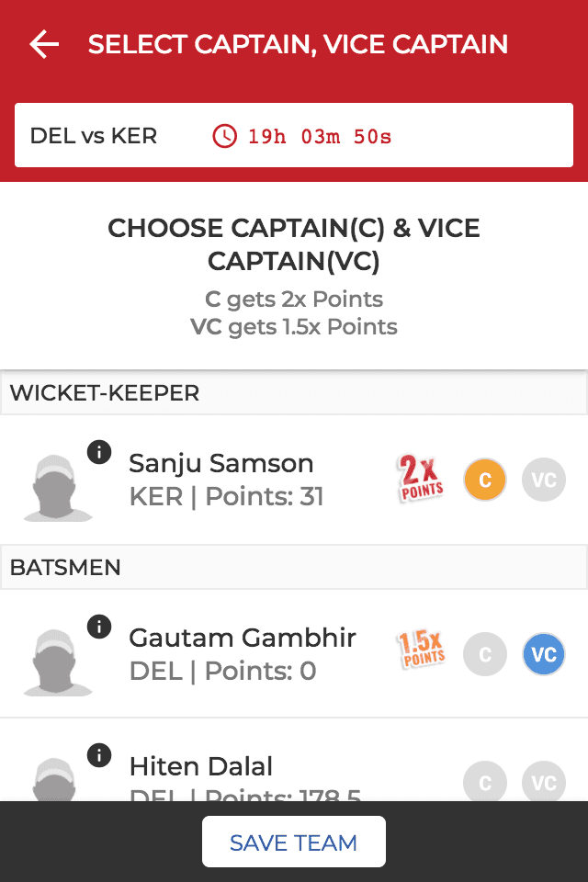
Task: Choose Hiten Dalal as captain
Action: [x=485, y=783]
